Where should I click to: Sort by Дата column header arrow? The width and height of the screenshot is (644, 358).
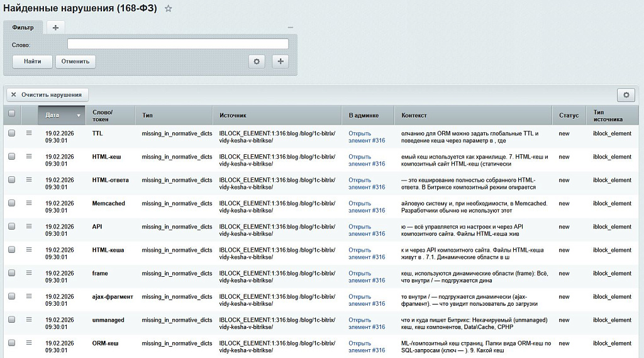[79, 116]
